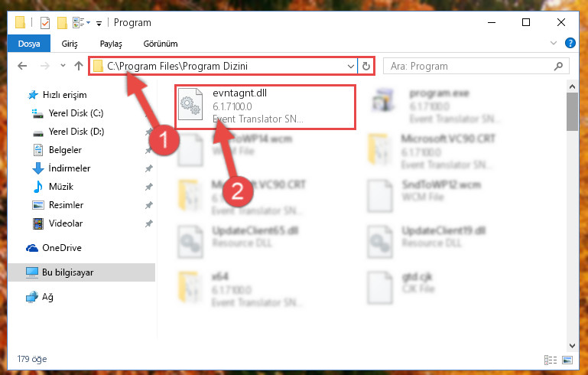Expand the address bar history dropdown
The image size is (588, 375).
[x=351, y=67]
